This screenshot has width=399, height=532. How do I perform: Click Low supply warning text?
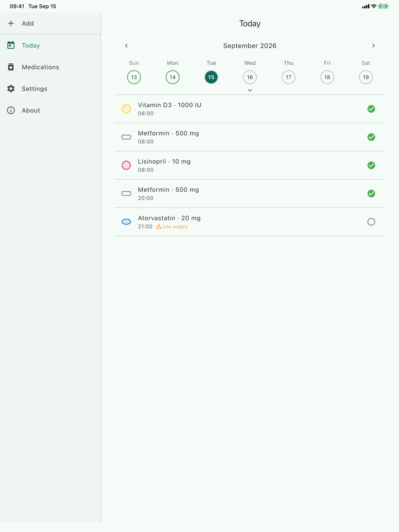tap(175, 227)
